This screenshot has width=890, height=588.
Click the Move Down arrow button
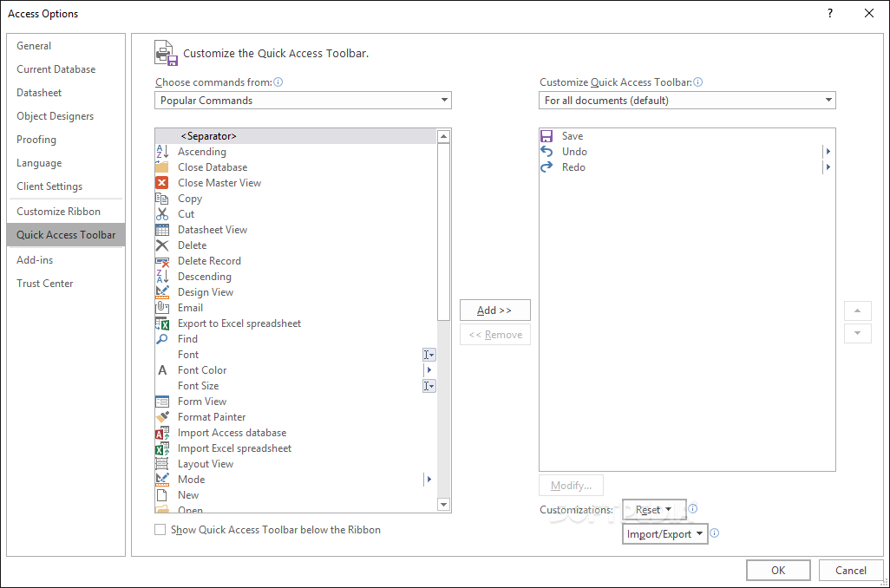(858, 333)
